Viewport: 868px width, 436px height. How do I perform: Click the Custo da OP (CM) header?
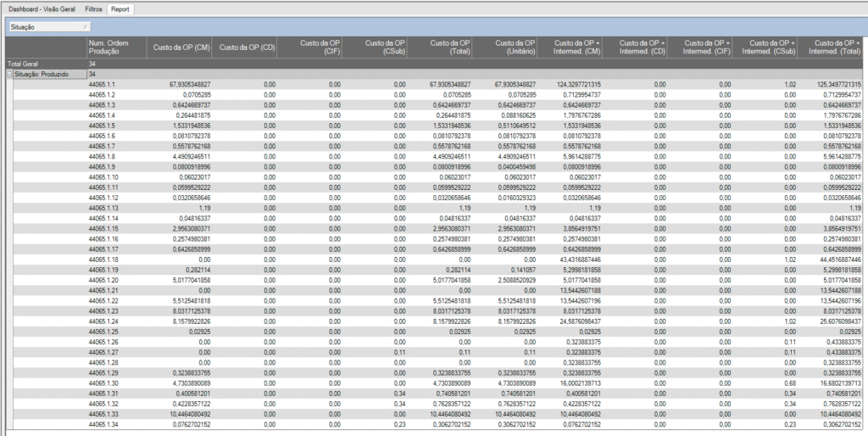pyautogui.click(x=181, y=48)
